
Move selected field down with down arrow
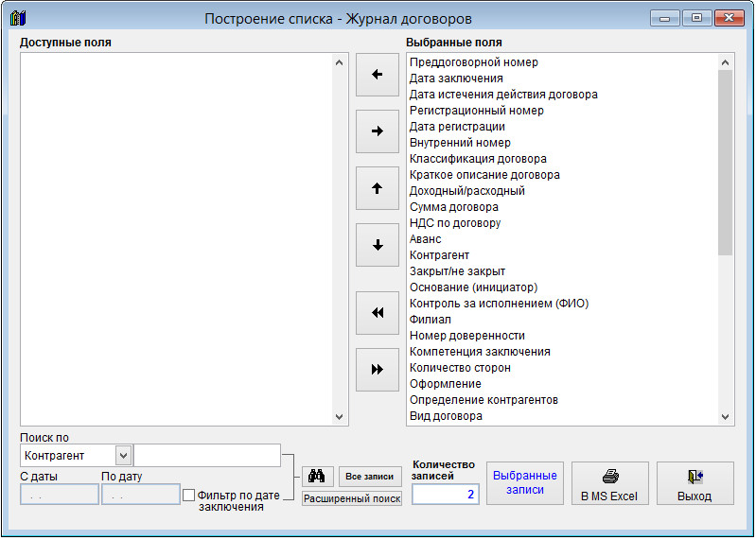[377, 245]
